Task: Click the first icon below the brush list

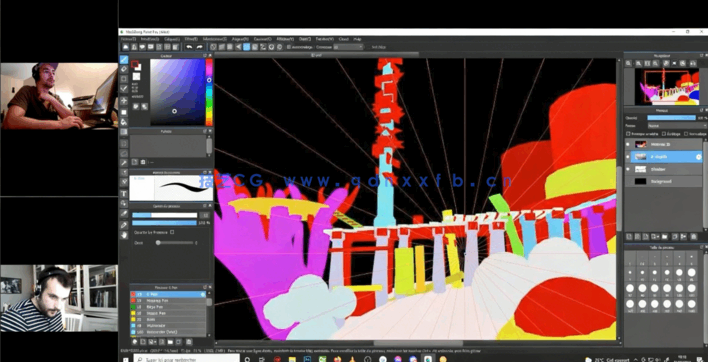Action: (x=135, y=342)
